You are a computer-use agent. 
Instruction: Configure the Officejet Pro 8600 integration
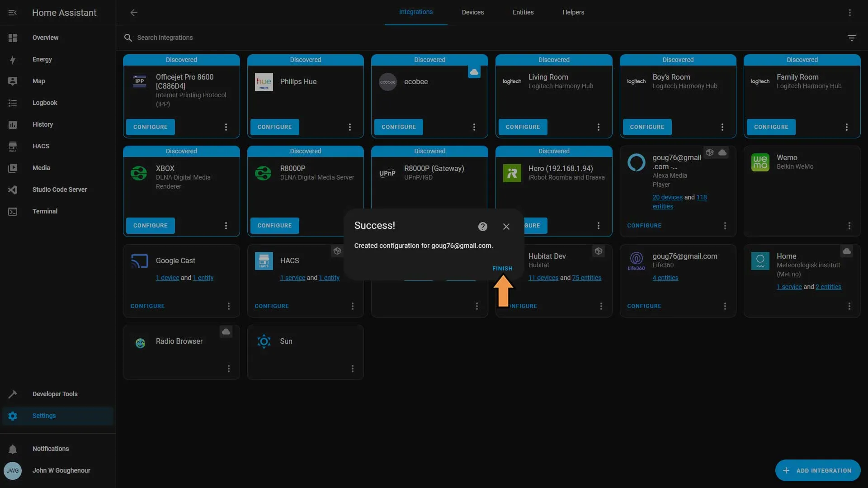click(151, 127)
